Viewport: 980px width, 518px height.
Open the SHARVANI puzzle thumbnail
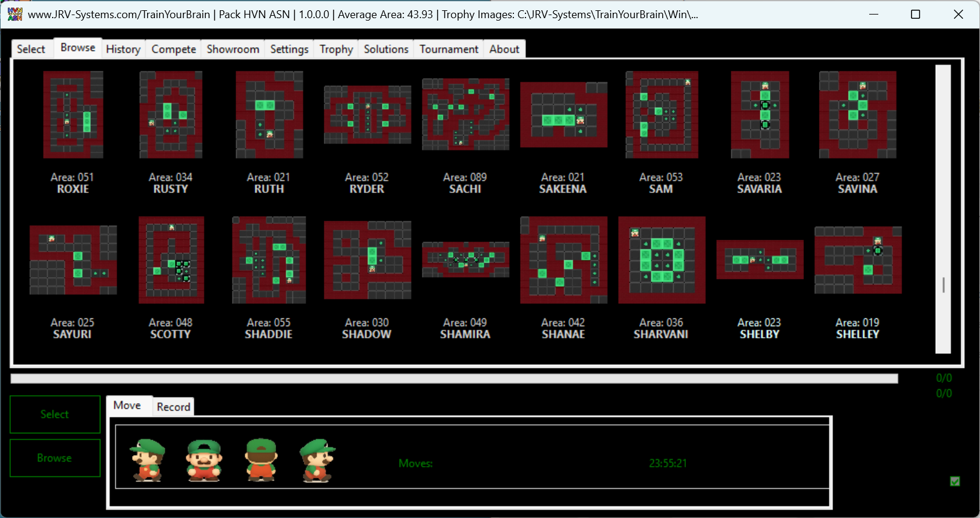tap(661, 260)
